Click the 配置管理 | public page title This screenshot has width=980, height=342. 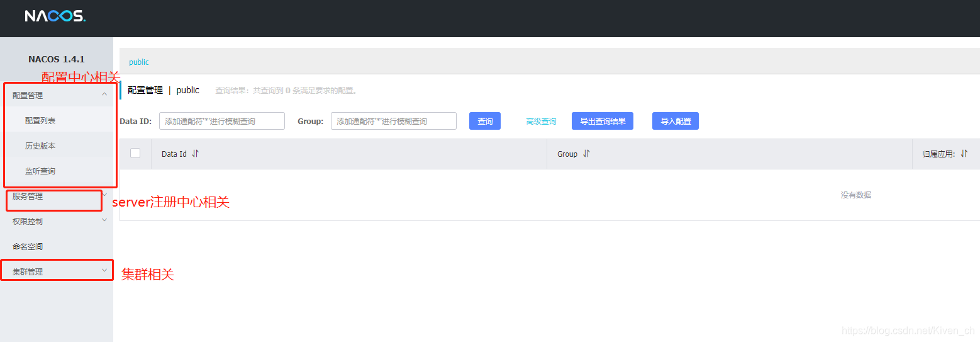pyautogui.click(x=164, y=90)
